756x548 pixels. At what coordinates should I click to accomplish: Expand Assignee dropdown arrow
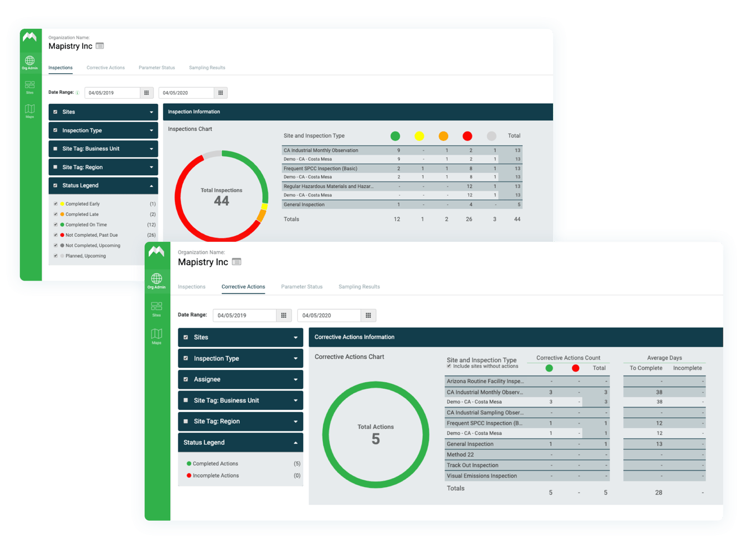pyautogui.click(x=296, y=379)
